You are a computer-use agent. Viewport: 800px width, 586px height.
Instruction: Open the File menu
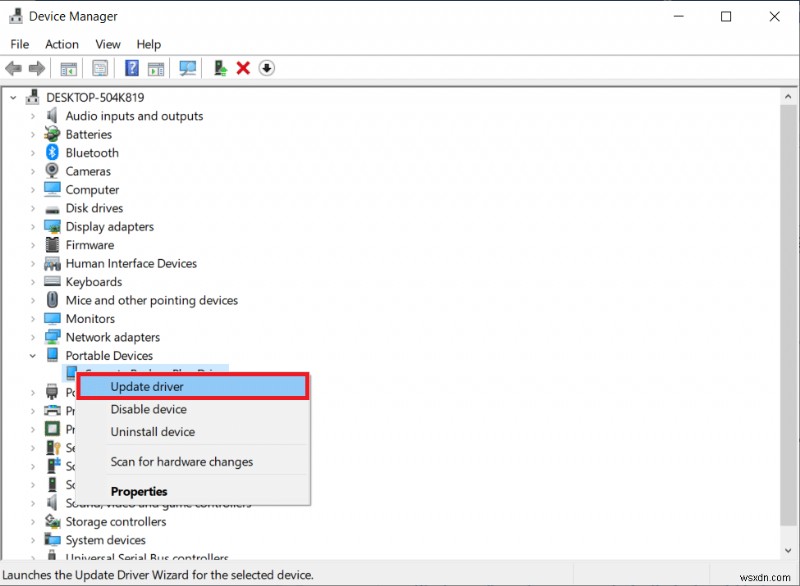point(19,44)
